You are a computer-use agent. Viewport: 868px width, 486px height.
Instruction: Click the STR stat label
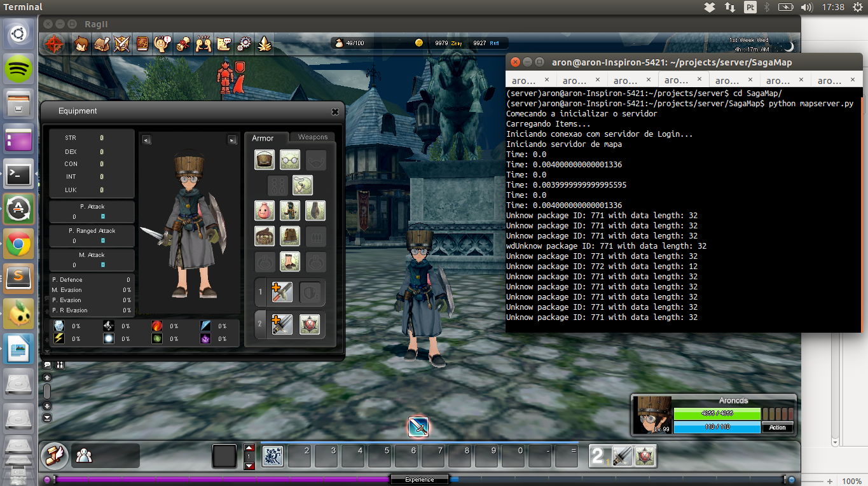(70, 138)
